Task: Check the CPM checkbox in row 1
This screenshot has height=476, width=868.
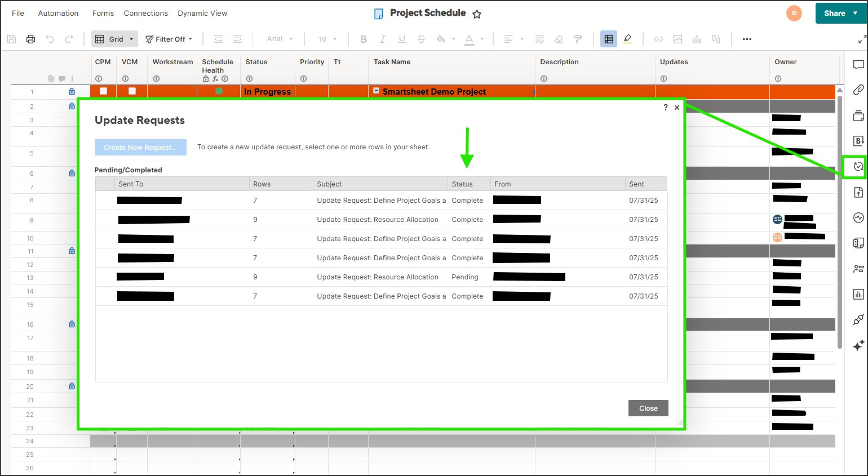Action: 103,91
